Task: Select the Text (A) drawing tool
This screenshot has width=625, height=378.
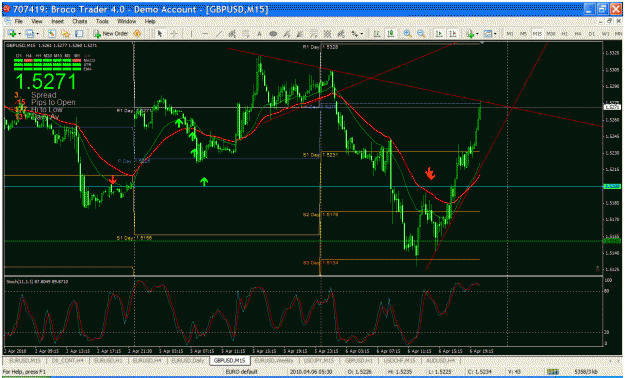Action: pos(259,34)
